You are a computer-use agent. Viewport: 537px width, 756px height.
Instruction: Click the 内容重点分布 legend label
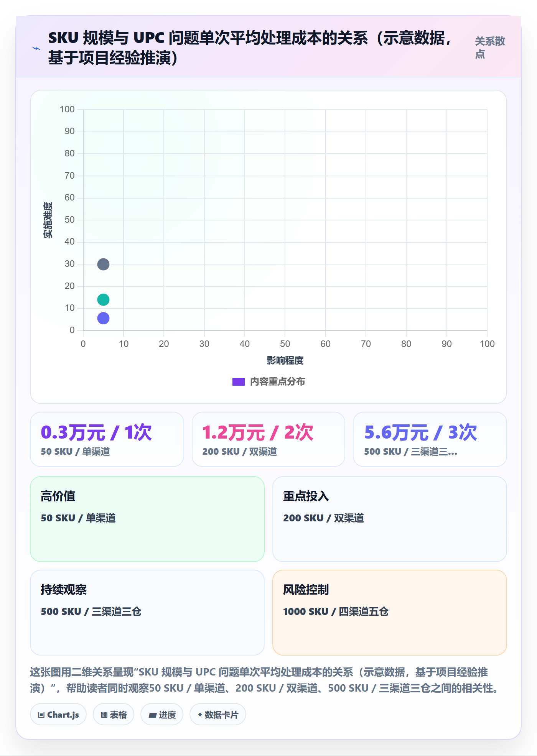click(277, 381)
